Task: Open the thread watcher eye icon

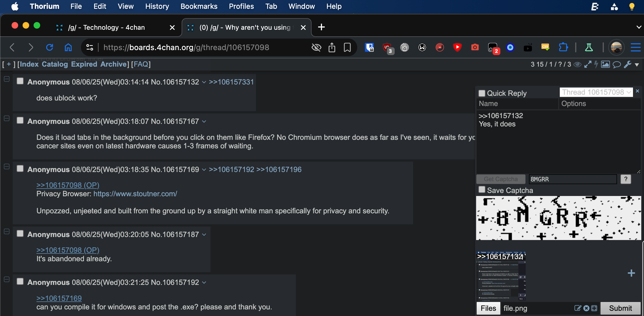Action: [x=577, y=64]
